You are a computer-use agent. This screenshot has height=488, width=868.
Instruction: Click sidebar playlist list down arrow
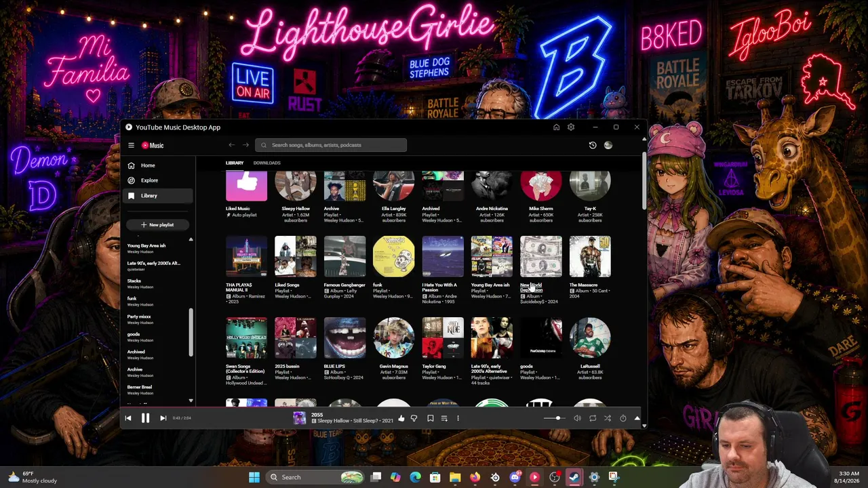(x=191, y=401)
